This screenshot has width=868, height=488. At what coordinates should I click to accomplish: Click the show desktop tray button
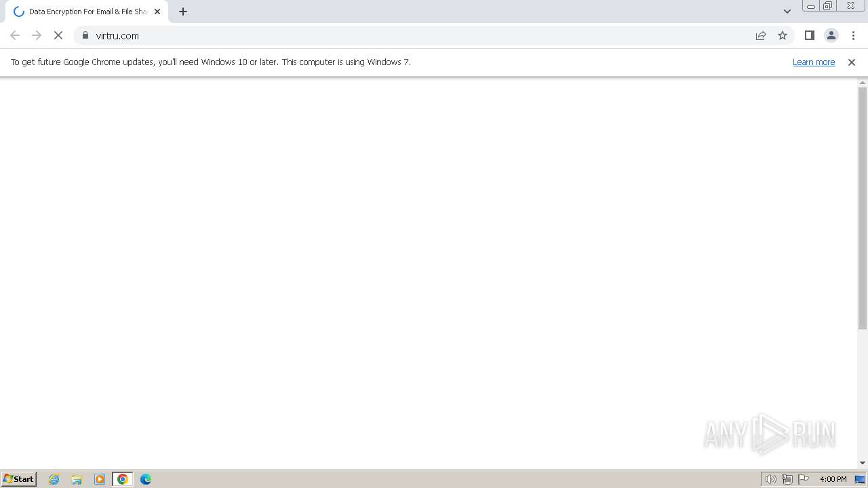pyautogui.click(x=860, y=479)
